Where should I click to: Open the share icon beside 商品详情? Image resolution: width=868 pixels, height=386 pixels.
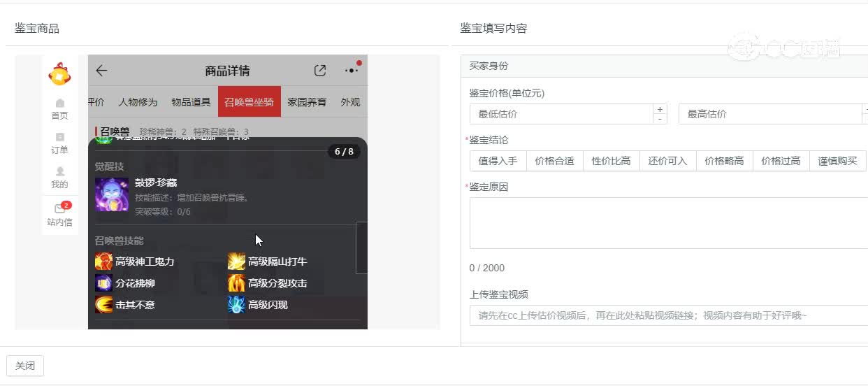[320, 71]
